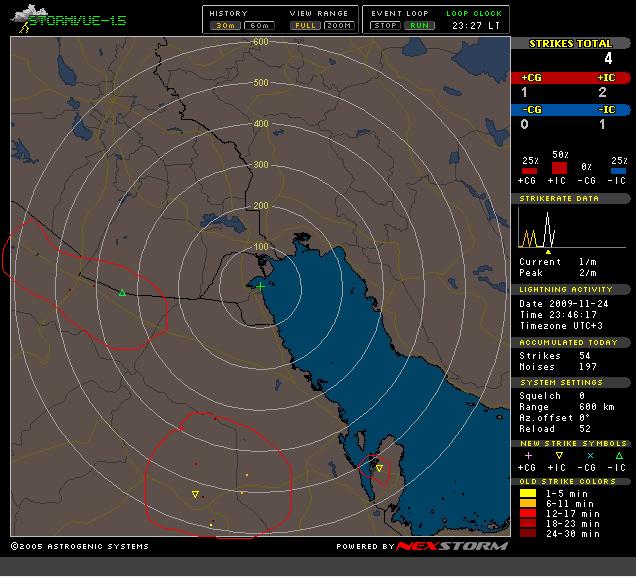Switch view range to ZOOM
Screen dimensions: 636x578
(x=340, y=25)
